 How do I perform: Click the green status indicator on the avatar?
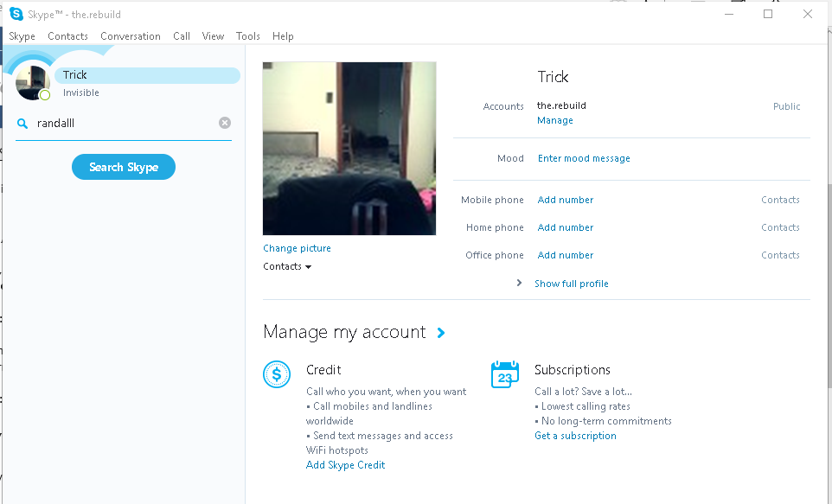(45, 95)
